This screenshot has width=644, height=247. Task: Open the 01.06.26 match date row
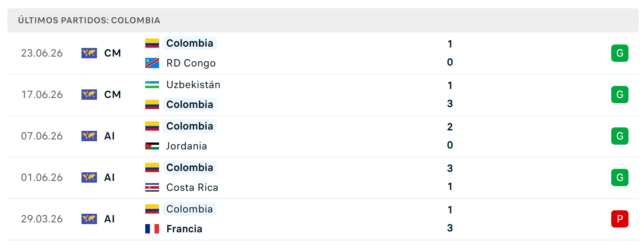[323, 177]
